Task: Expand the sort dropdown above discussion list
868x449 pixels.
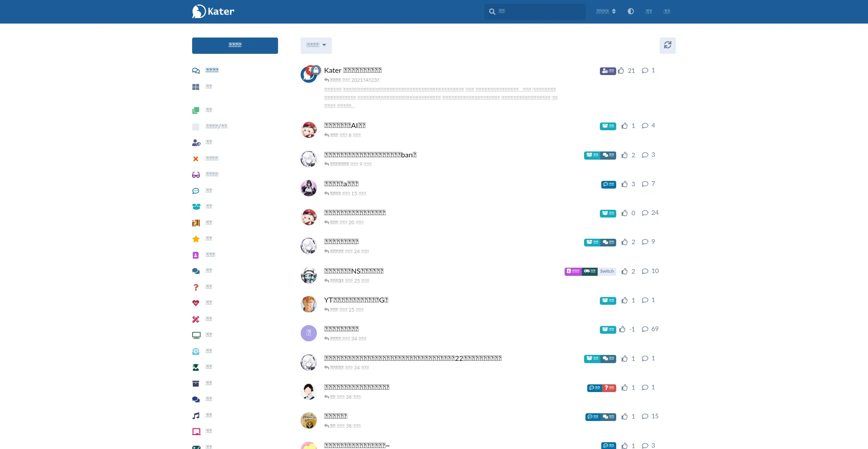Action: click(316, 45)
